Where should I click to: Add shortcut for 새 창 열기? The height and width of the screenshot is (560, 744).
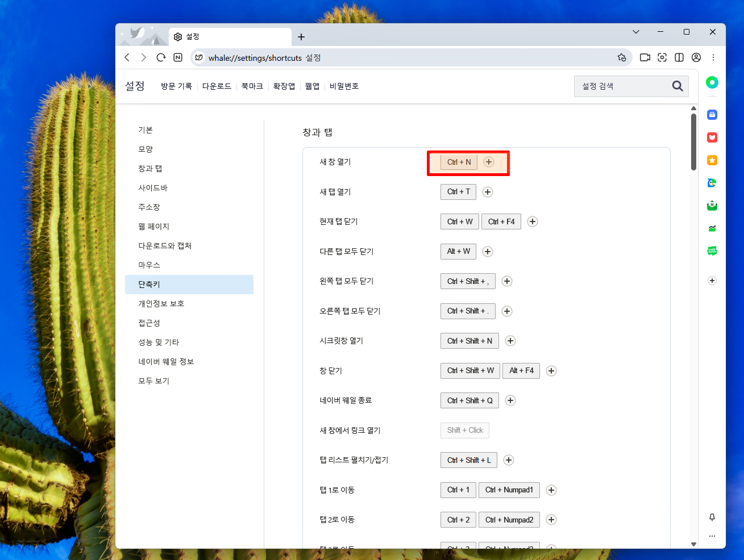[489, 162]
